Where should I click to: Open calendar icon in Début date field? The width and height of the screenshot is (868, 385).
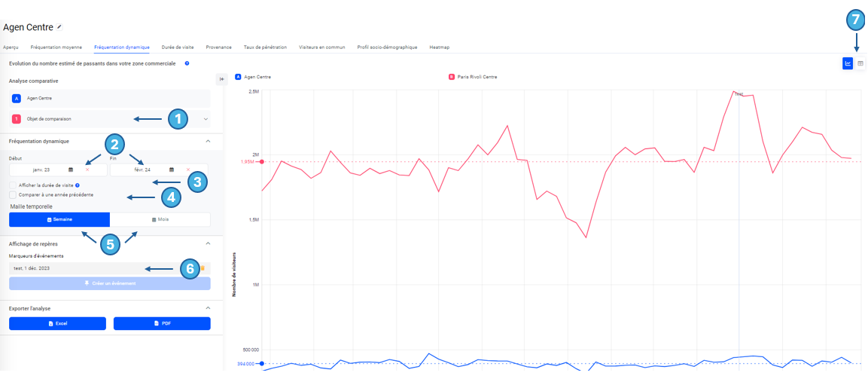(x=71, y=170)
